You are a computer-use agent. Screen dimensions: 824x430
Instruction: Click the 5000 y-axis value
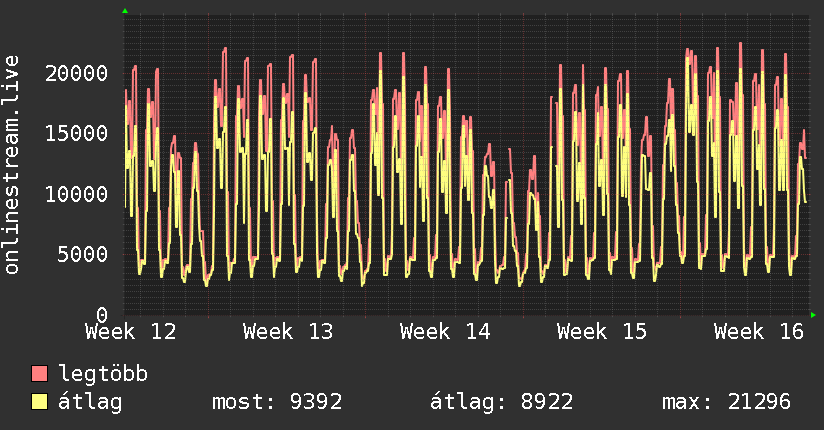pos(83,254)
